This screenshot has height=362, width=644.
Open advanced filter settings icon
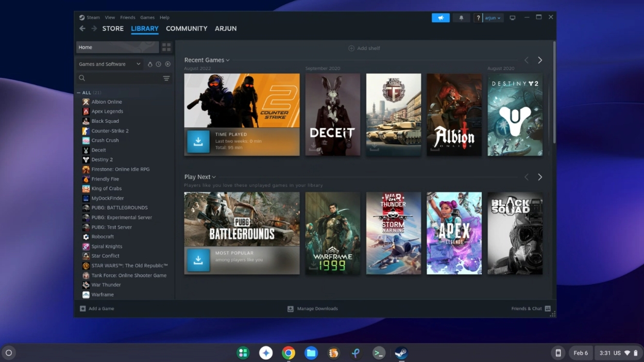166,78
